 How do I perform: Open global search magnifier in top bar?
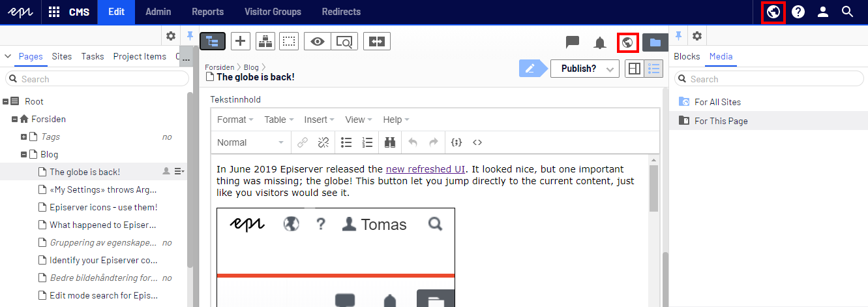click(847, 12)
